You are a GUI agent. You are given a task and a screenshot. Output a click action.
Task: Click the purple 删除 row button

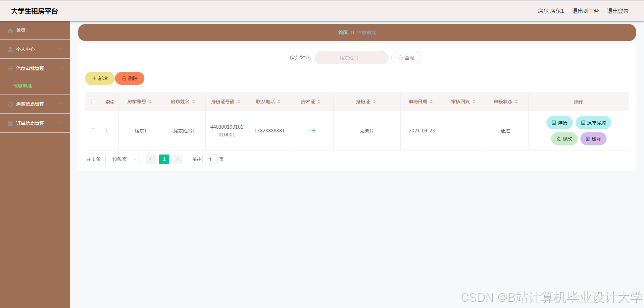(593, 139)
